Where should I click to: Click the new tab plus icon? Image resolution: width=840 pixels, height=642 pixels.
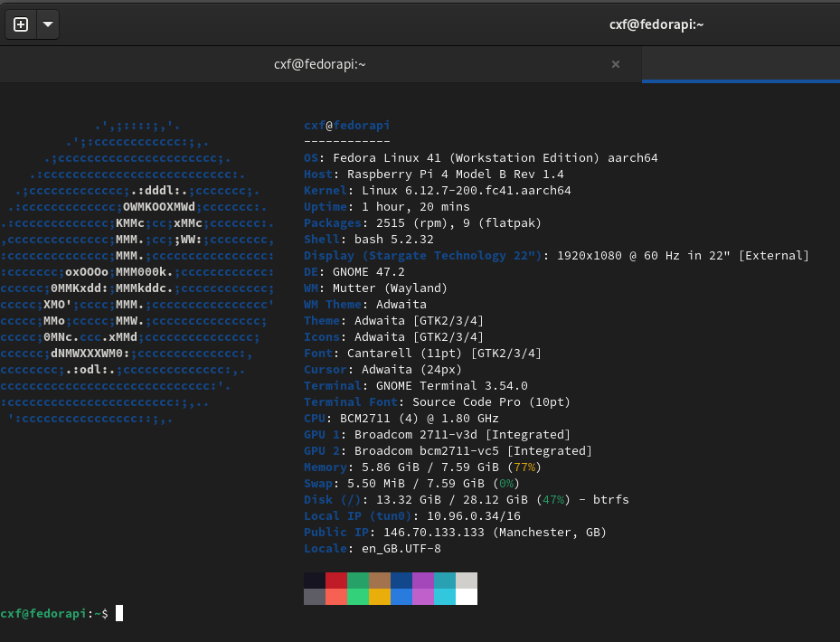pos(21,24)
